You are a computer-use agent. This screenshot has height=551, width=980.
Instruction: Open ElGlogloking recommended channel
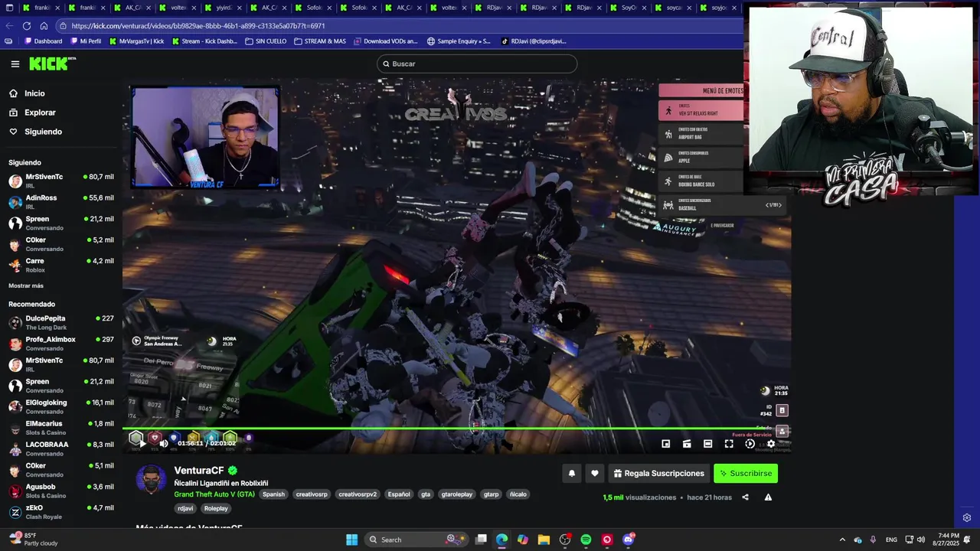tap(61, 406)
